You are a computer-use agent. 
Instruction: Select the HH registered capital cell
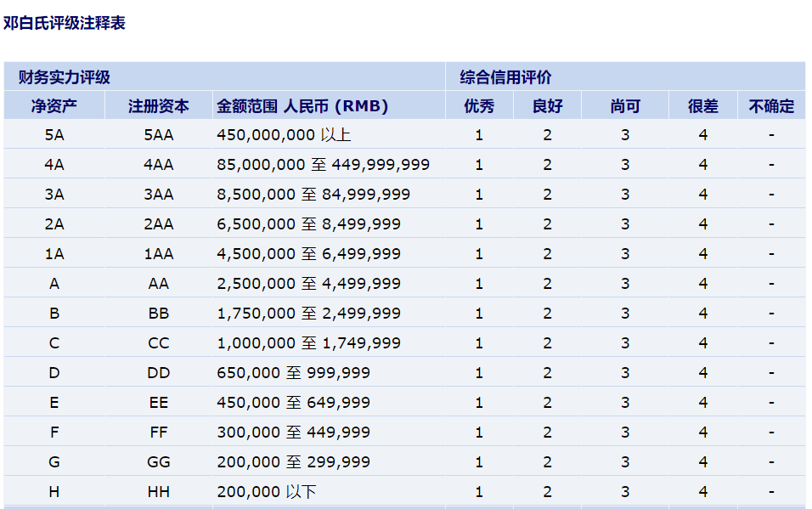click(x=159, y=491)
